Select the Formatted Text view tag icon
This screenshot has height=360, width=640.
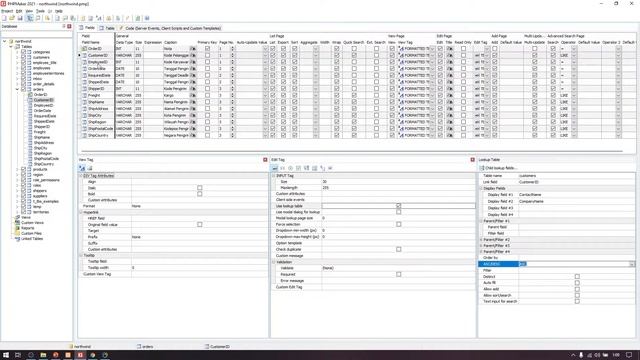[x=82, y=168]
